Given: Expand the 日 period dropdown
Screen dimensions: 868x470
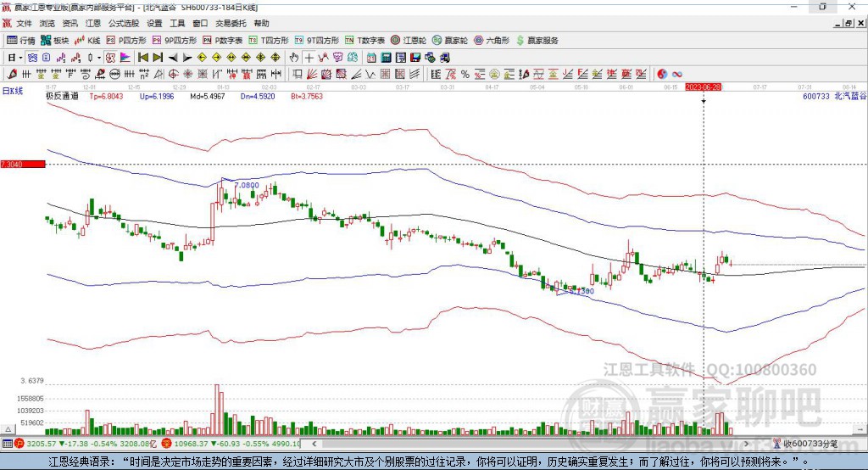Looking at the screenshot, I should [20, 58].
